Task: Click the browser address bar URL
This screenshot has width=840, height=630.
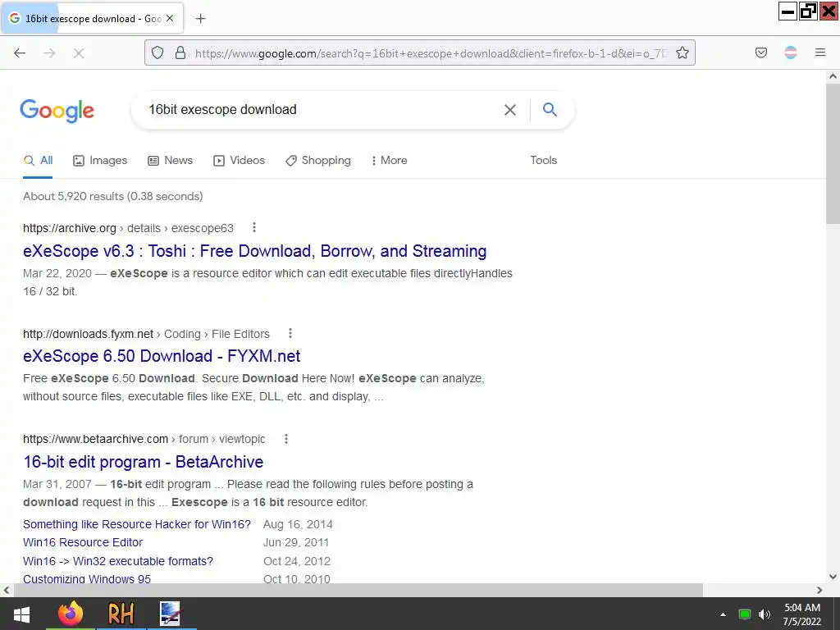Action: tap(431, 53)
